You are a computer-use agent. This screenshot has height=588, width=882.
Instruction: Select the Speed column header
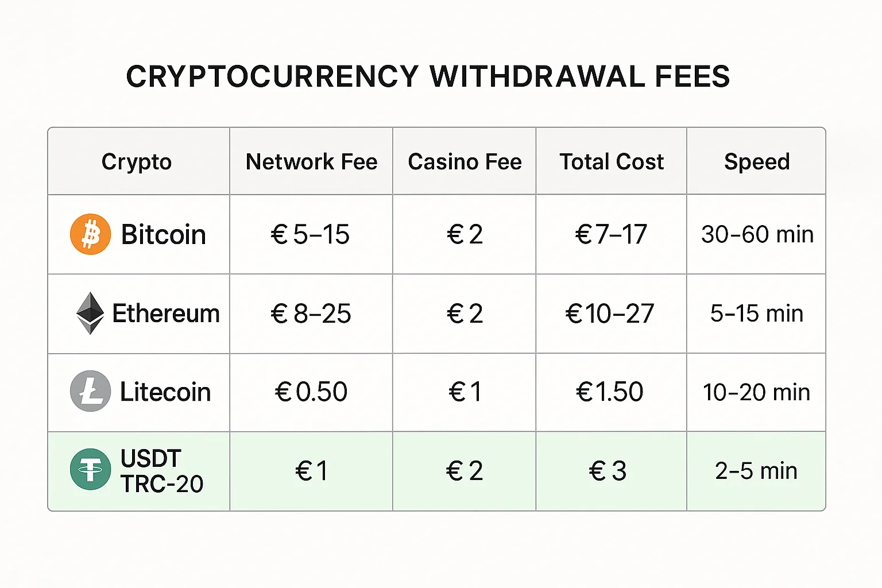click(757, 162)
